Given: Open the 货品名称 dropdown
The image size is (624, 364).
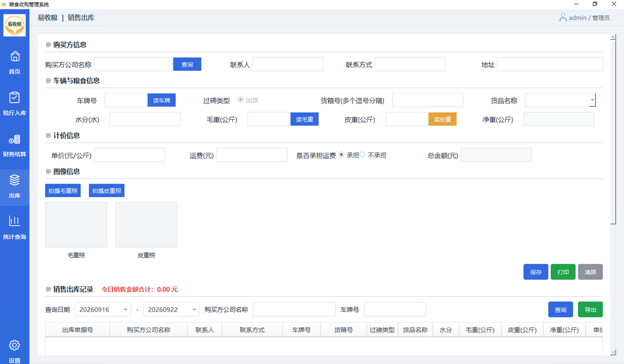Looking at the screenshot, I should (x=560, y=100).
